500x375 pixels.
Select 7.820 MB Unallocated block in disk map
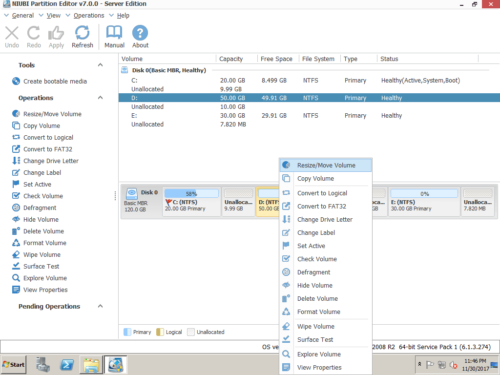coord(478,201)
